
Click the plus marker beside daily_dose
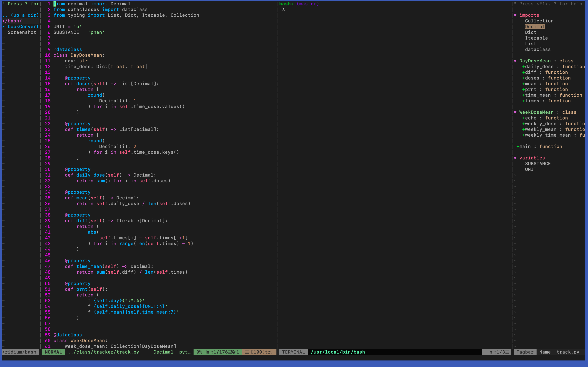point(523,67)
